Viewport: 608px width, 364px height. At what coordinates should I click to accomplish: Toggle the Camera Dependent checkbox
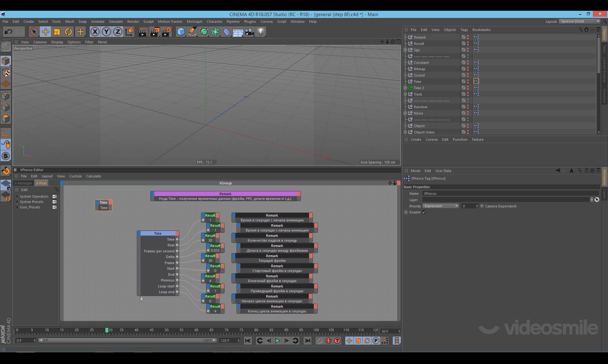(x=482, y=206)
